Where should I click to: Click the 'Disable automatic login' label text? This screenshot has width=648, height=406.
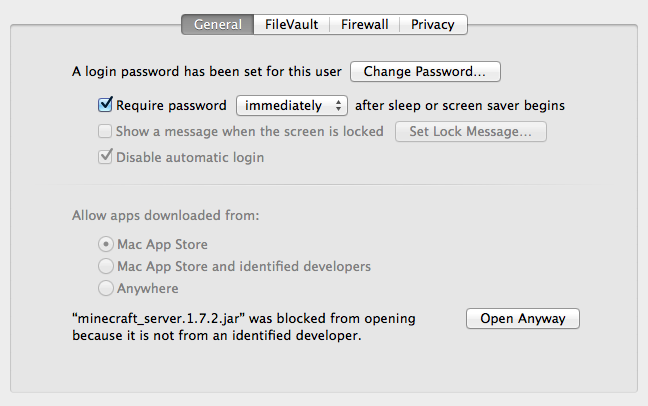(190, 157)
